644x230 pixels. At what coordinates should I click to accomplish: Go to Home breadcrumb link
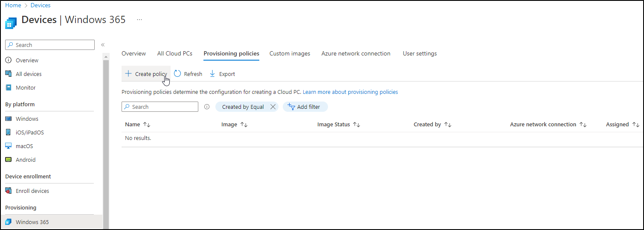[x=13, y=5]
